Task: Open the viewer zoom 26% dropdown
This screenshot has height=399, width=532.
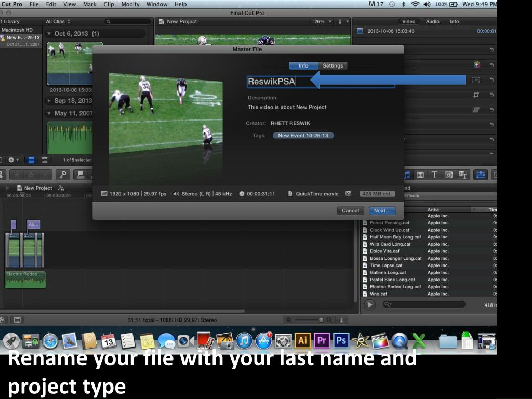Action: pos(322,21)
